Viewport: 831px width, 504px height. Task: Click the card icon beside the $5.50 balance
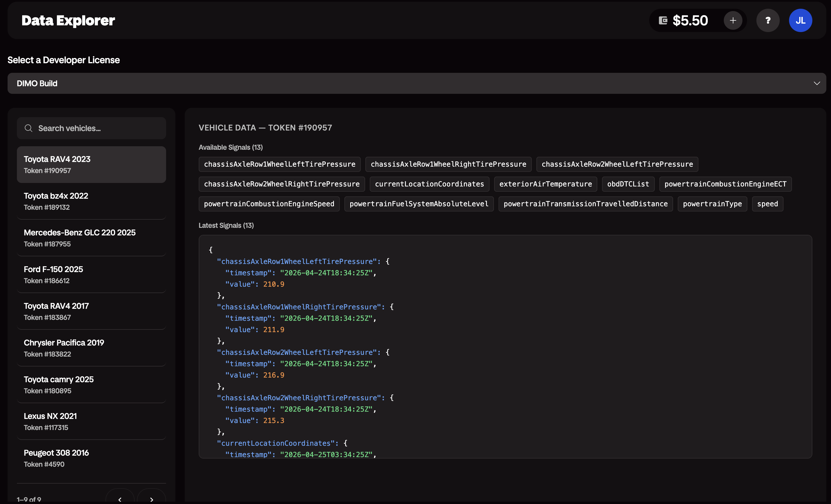[663, 20]
